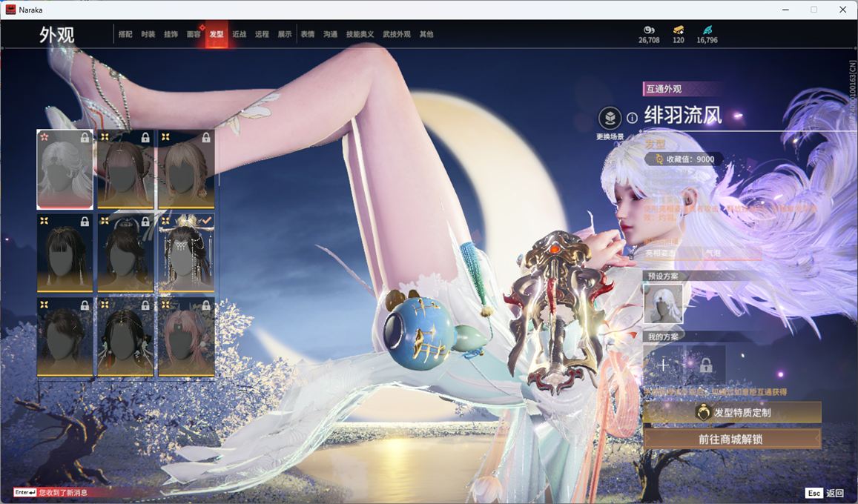
Task: Switch to the 其他 tab
Action: pyautogui.click(x=426, y=34)
